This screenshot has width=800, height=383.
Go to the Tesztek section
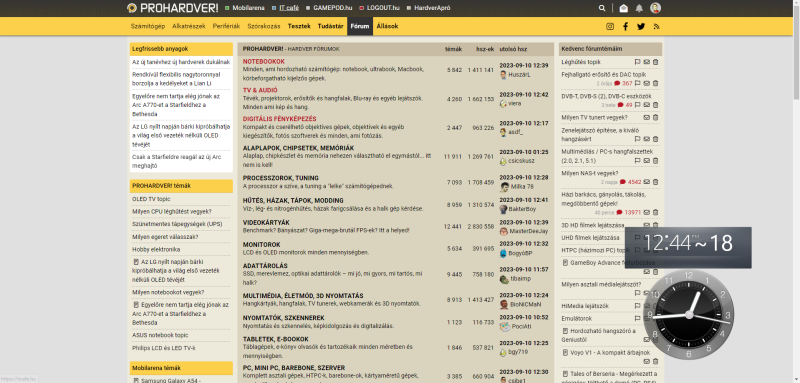(299, 27)
